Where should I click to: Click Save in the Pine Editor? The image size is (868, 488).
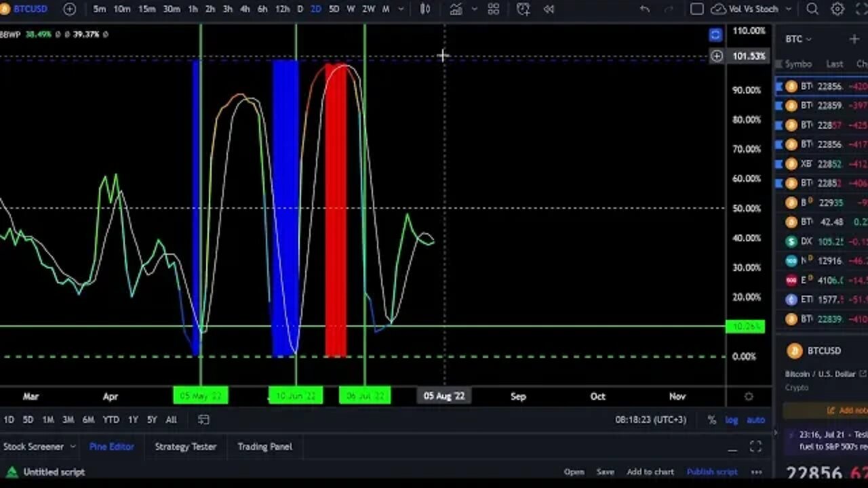pos(605,472)
